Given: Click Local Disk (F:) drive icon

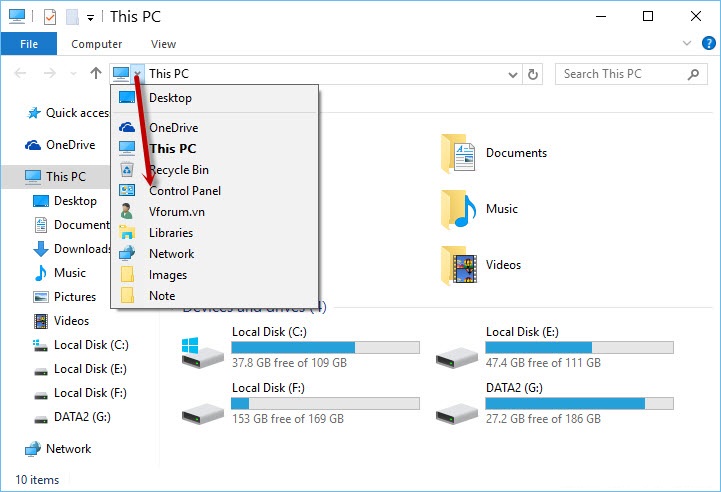Looking at the screenshot, I should point(202,413).
